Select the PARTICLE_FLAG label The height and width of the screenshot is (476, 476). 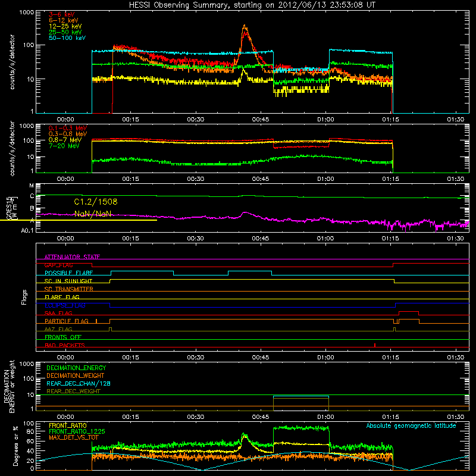tap(67, 321)
